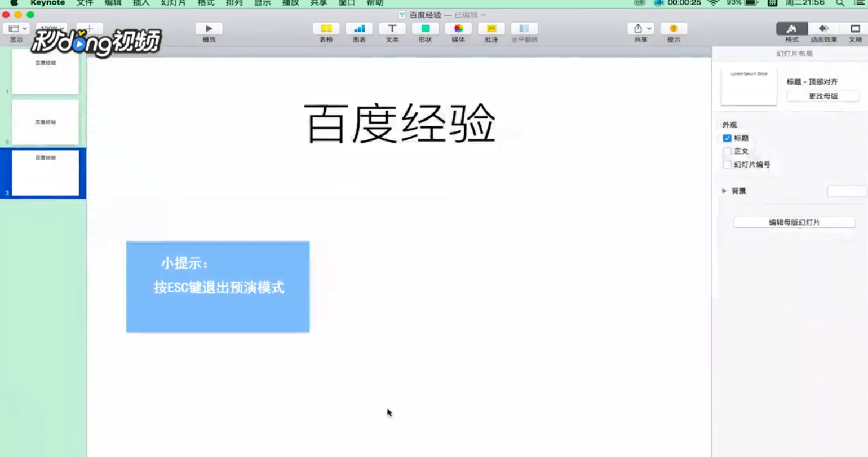Open the Document inspector
Screen dimensions: 868x457
click(855, 29)
